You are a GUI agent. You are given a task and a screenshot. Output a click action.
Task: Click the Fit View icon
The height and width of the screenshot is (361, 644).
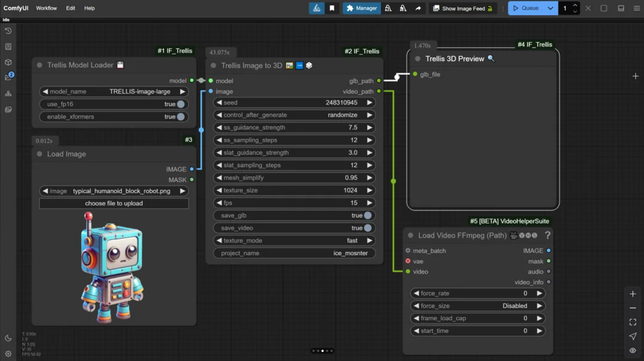pos(633,322)
